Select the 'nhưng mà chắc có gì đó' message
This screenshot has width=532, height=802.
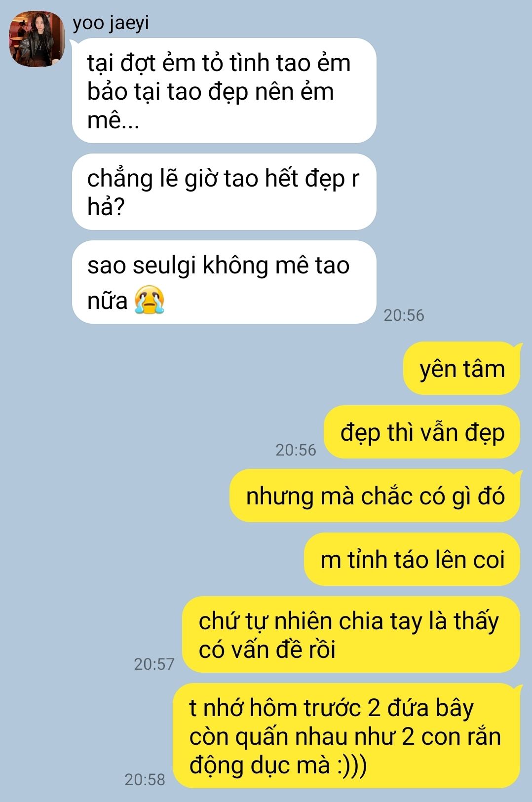pyautogui.click(x=375, y=496)
